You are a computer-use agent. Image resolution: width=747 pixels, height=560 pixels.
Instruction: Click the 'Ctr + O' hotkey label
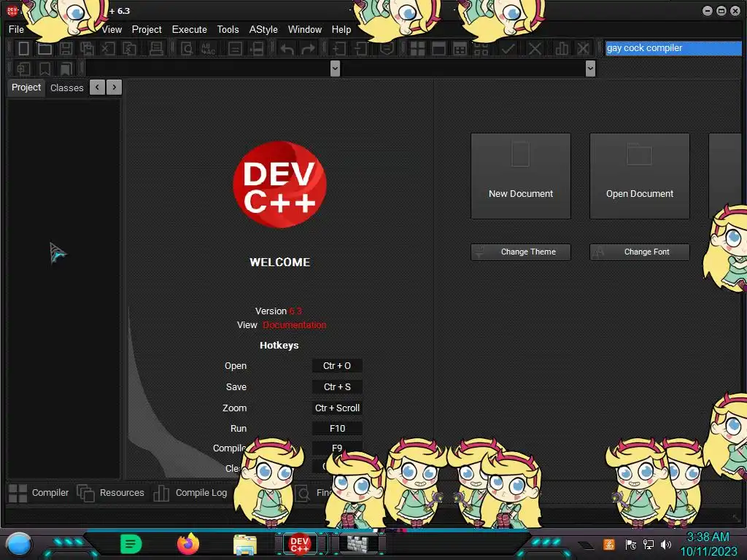(x=337, y=366)
